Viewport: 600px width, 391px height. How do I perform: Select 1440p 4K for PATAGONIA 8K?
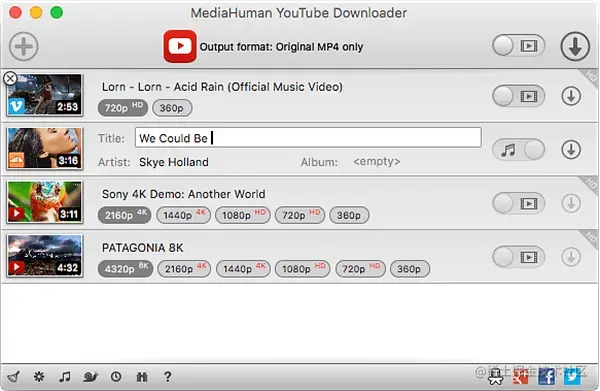[x=243, y=269]
